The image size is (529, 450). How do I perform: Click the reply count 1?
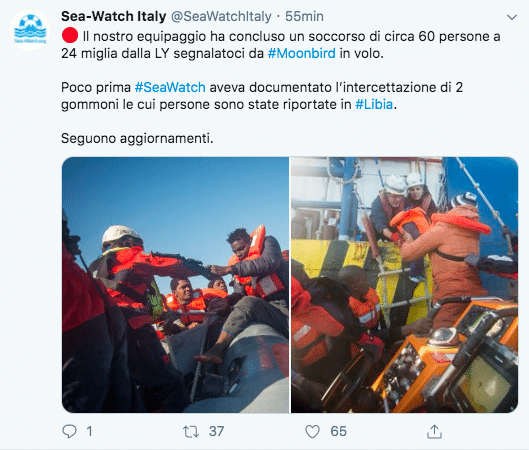(89, 431)
